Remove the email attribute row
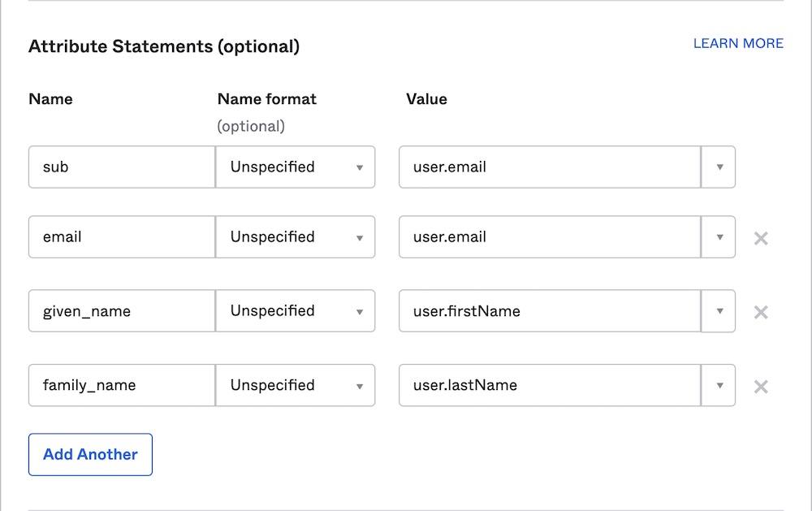 [x=761, y=237]
